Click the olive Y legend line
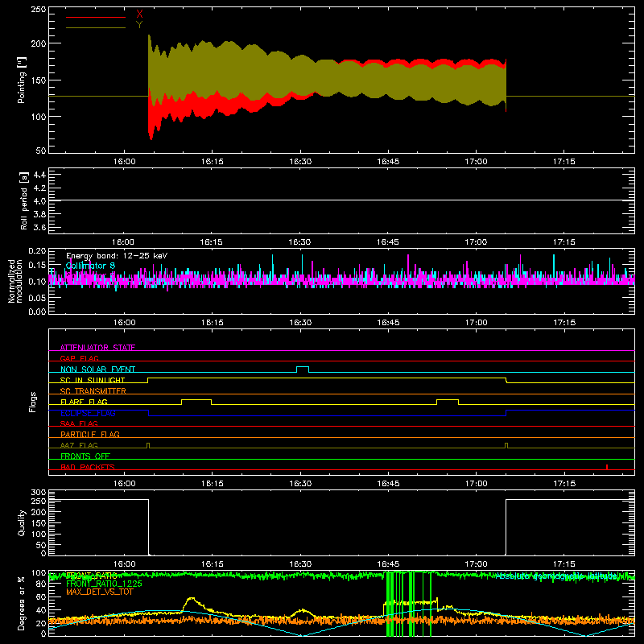Viewport: 644px width, 644px height. click(x=96, y=28)
